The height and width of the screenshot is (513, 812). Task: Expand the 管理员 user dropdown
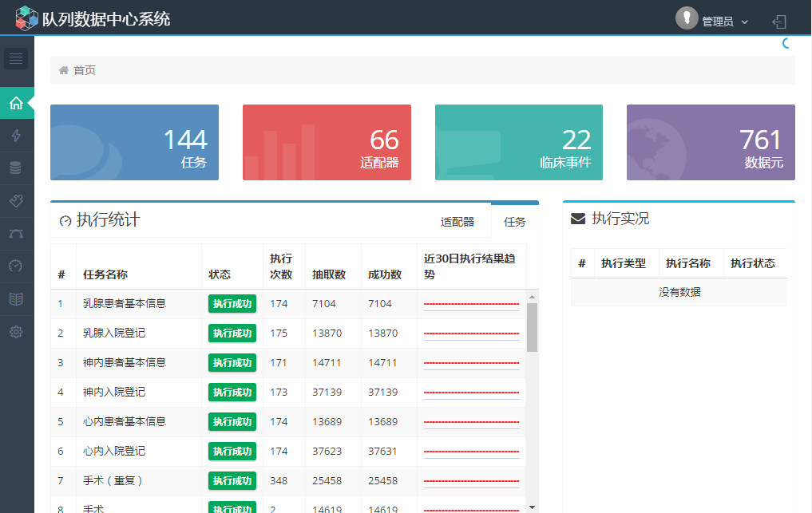(713, 21)
